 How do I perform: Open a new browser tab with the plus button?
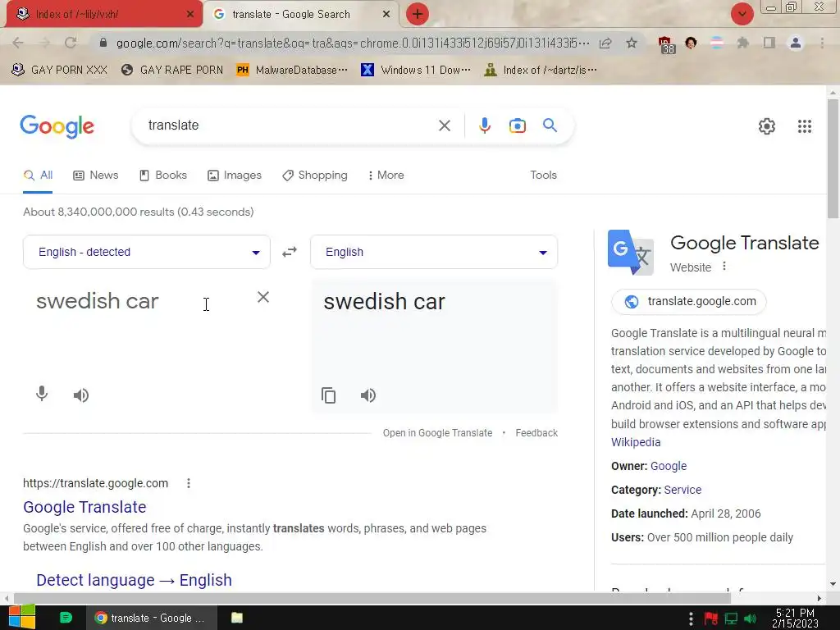point(418,15)
